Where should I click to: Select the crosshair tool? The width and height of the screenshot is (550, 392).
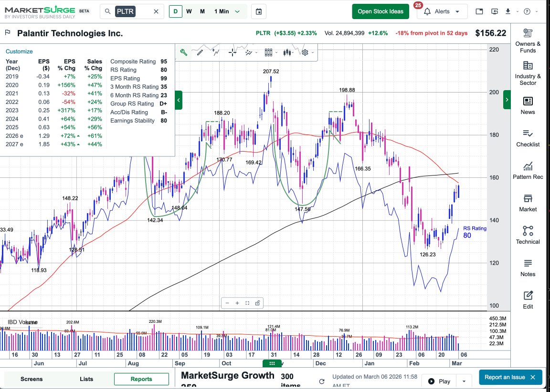(x=232, y=52)
